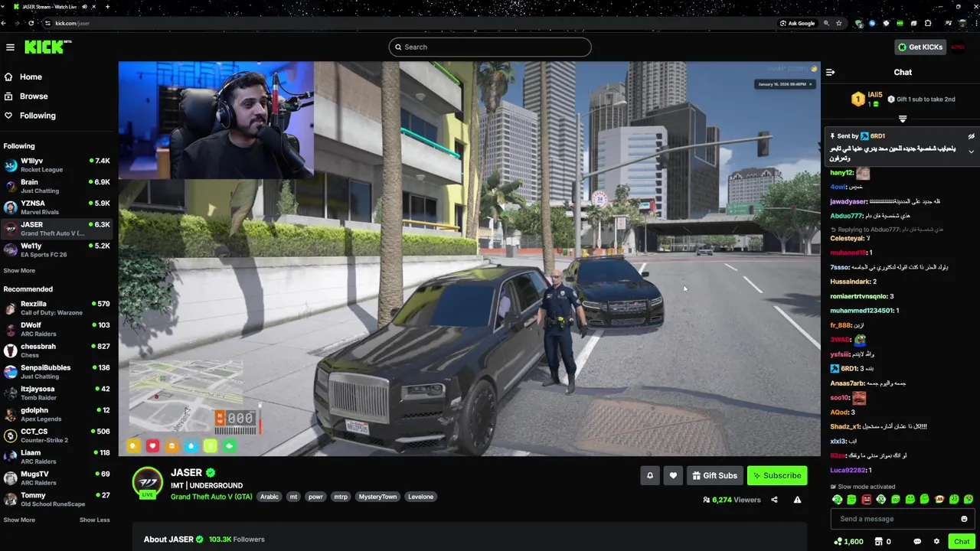This screenshot has width=980, height=551.
Task: Insert the red angry face emote
Action: click(x=866, y=500)
